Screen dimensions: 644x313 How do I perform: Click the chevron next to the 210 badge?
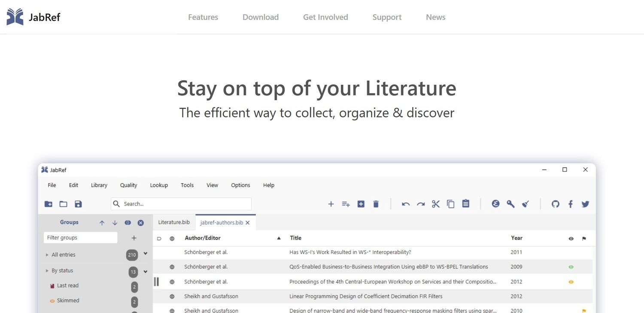[x=145, y=254]
